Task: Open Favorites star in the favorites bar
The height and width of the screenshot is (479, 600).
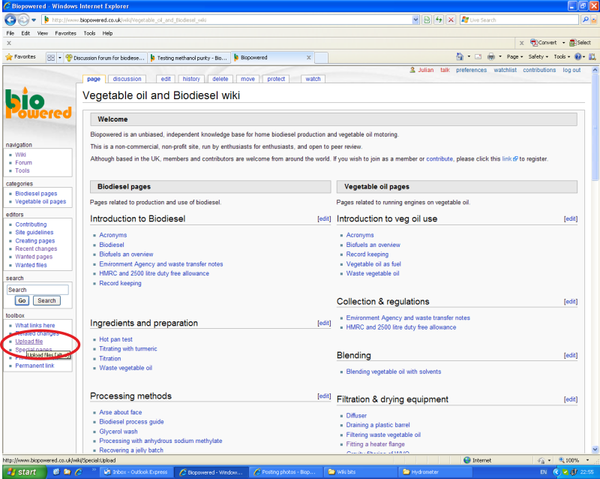Action: coord(22,57)
